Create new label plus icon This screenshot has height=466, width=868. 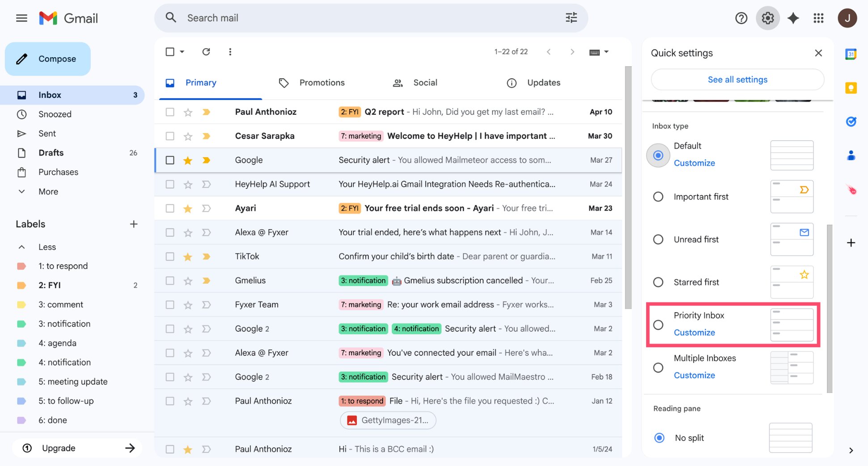tap(133, 224)
